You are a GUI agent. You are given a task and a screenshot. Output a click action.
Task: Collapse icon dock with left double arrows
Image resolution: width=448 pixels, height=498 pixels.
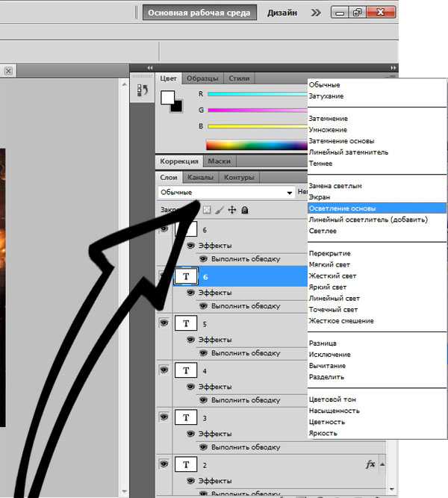150,68
